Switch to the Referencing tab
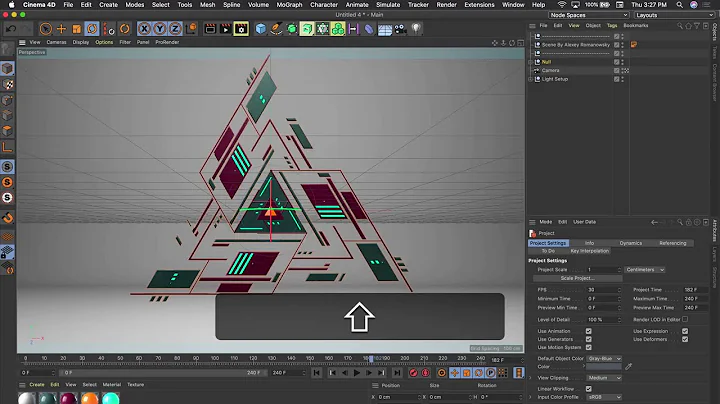 tap(673, 243)
